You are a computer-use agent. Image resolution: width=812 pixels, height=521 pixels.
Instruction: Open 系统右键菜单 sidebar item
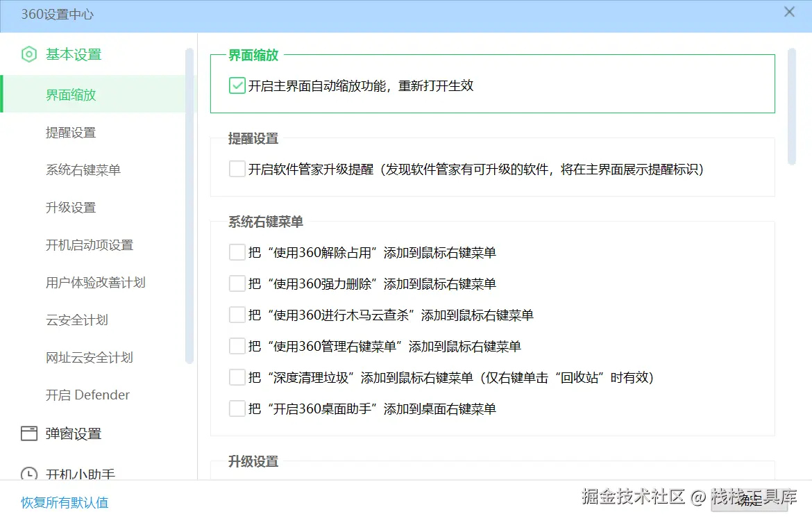(83, 170)
